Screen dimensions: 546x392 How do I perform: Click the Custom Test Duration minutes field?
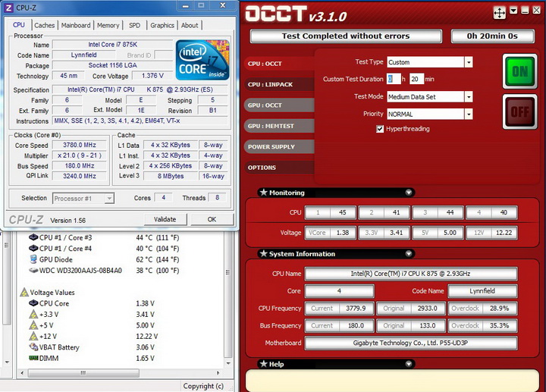tap(416, 79)
